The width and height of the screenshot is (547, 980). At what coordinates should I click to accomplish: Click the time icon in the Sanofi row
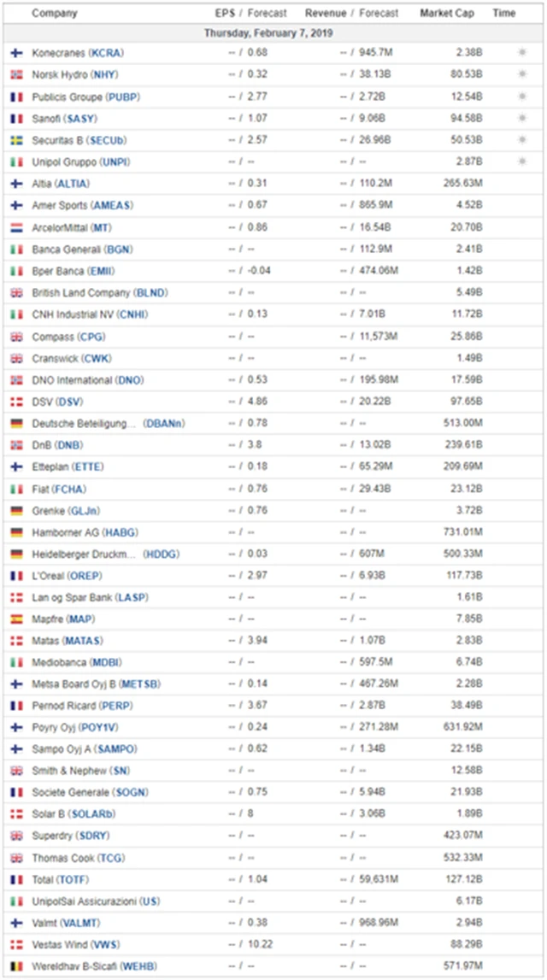(x=523, y=118)
